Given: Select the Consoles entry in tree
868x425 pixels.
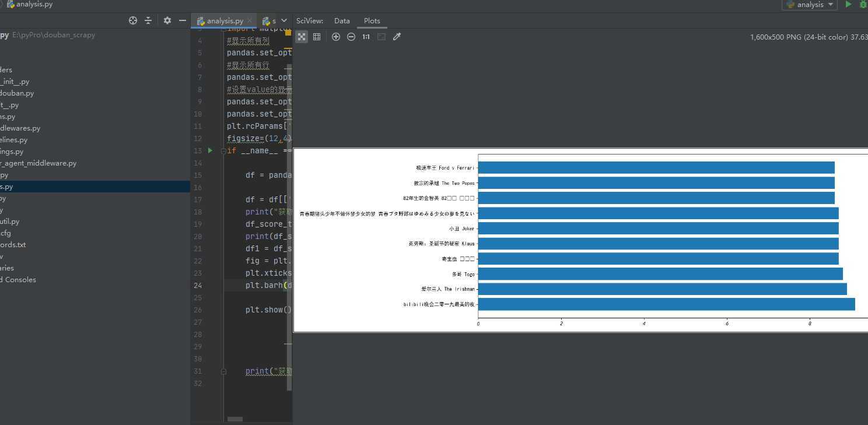Looking at the screenshot, I should click(x=18, y=280).
